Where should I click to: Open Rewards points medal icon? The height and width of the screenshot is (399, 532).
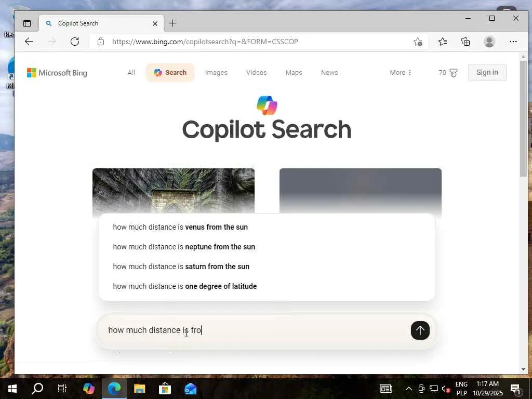coord(453,73)
